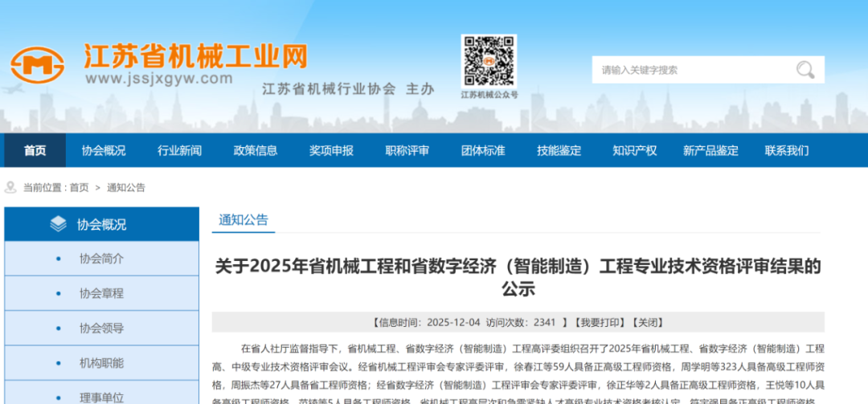868x404 pixels.
Task: Click the location pin icon in breadcrumb
Action: click(x=10, y=188)
